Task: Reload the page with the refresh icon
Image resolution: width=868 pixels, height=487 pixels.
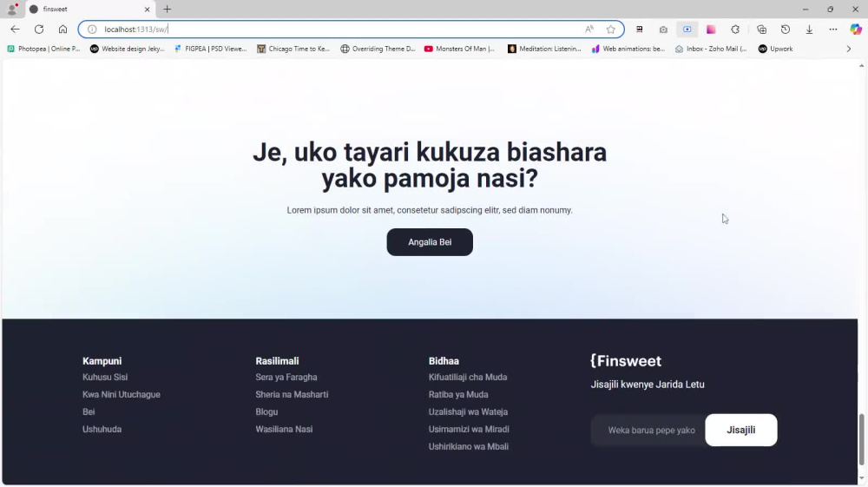Action: pyautogui.click(x=39, y=30)
